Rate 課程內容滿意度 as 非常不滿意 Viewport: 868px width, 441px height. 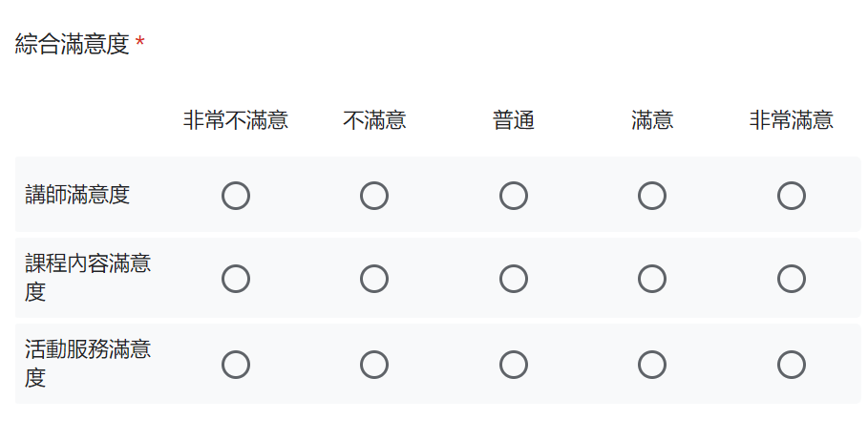pos(236,279)
